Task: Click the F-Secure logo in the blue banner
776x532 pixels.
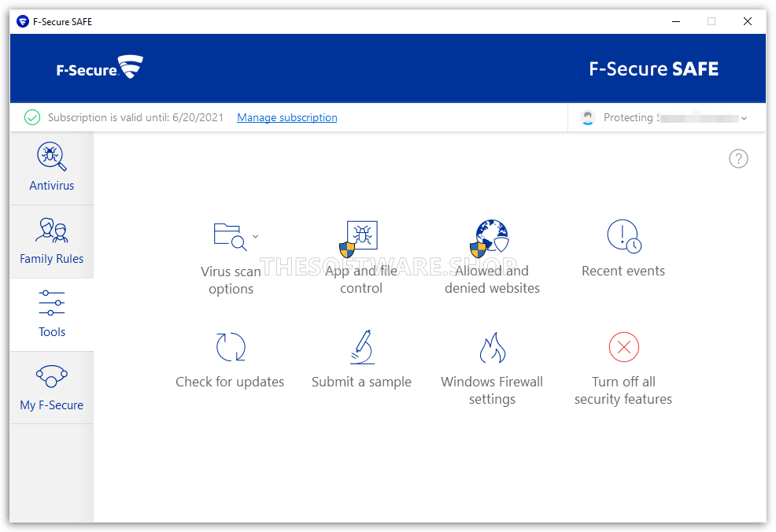Action: (x=99, y=68)
